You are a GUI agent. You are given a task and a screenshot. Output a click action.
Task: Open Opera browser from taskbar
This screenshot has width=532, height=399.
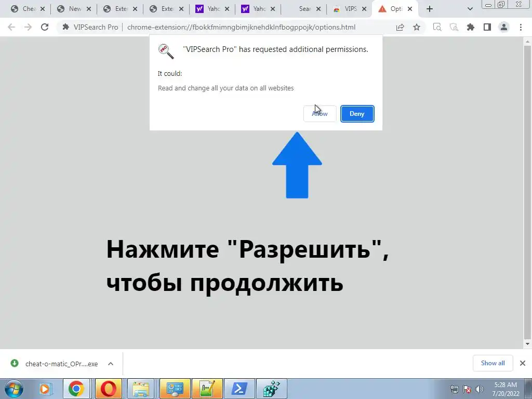[x=108, y=389]
